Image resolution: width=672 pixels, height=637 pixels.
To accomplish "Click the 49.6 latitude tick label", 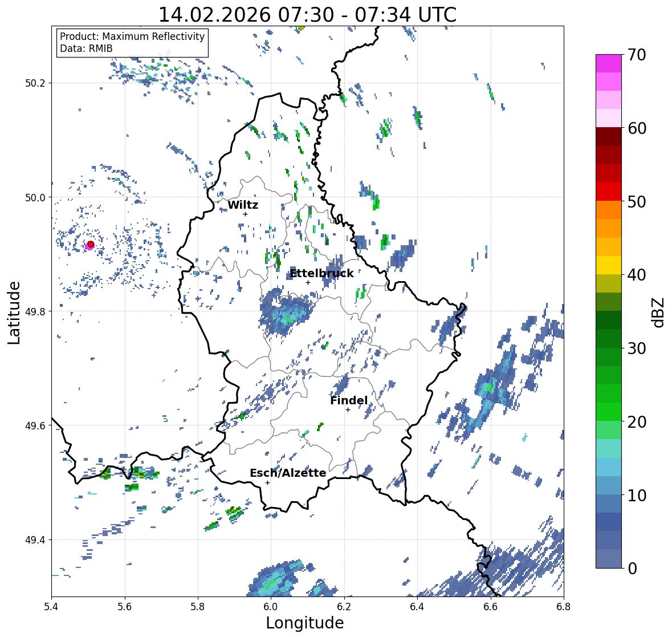I will point(35,425).
